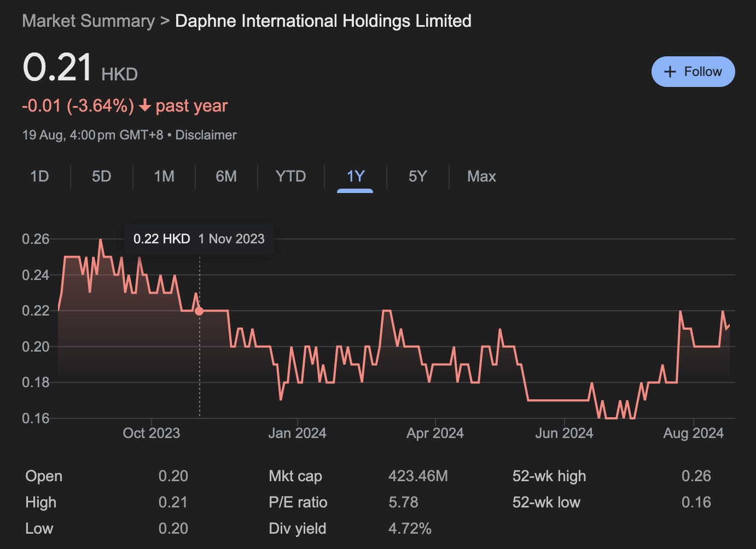This screenshot has height=549, width=756.
Task: Click the 19 Aug, 4:00 pm GMT+8 timestamp
Action: pyautogui.click(x=92, y=135)
